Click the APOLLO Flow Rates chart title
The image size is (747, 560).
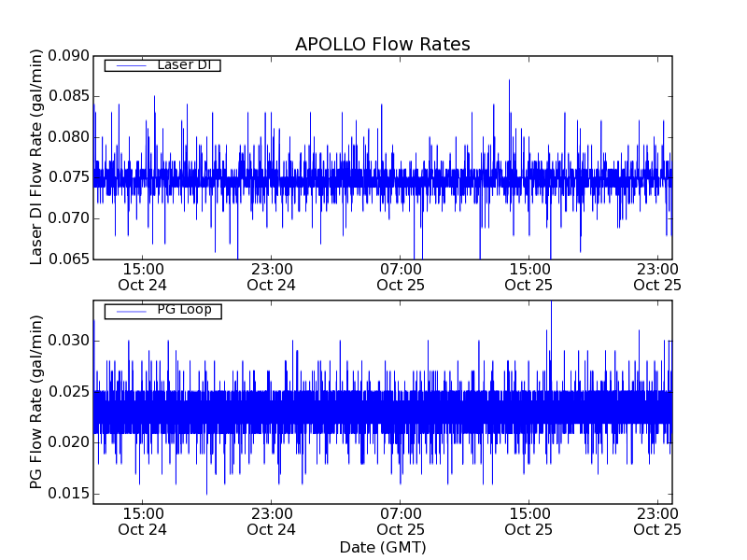click(x=382, y=45)
